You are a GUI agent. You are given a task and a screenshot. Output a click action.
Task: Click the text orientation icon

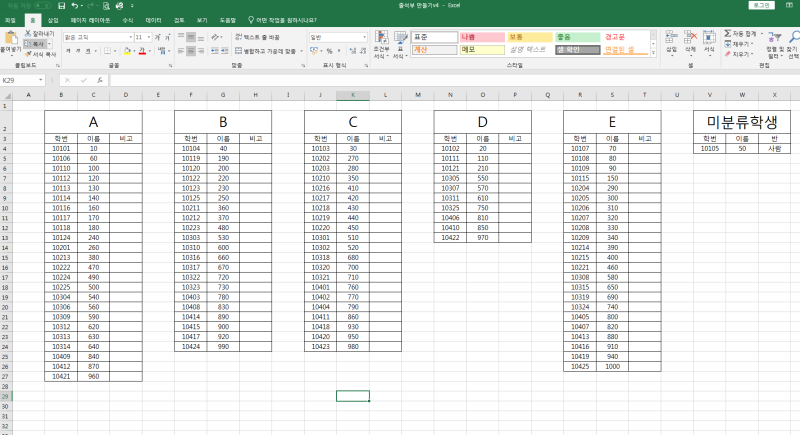click(x=215, y=37)
